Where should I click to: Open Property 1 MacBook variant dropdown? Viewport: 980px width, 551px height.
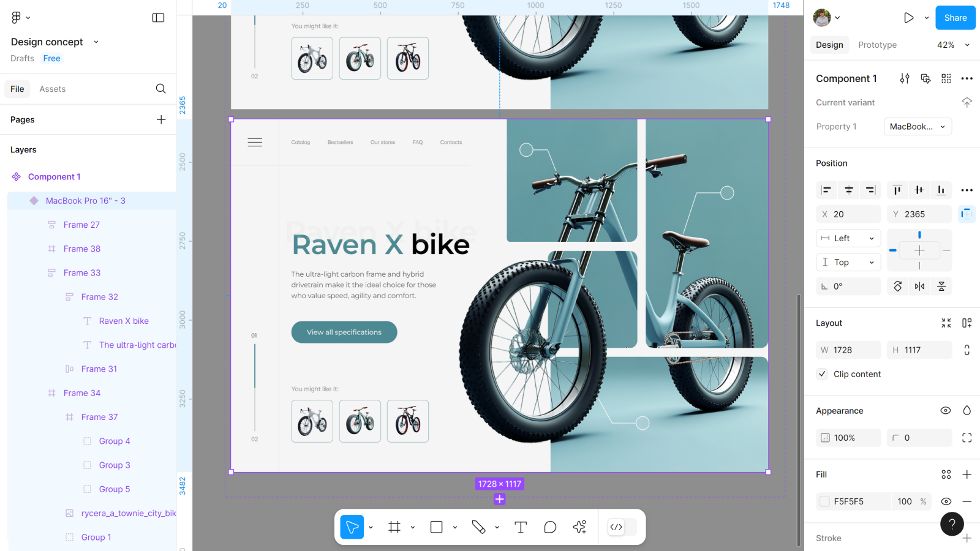coord(918,127)
